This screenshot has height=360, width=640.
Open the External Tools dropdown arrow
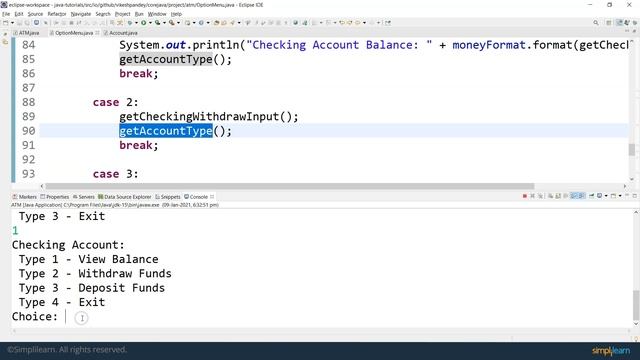point(179,23)
